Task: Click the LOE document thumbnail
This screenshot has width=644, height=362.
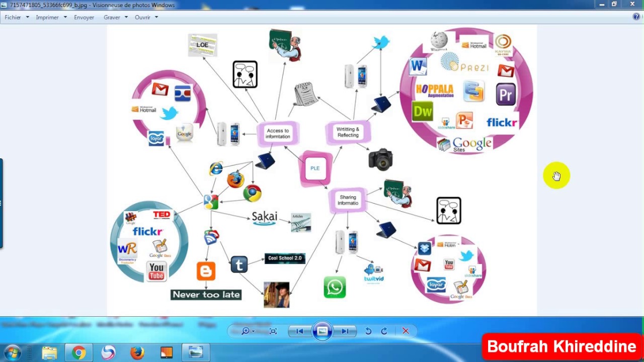Action: pyautogui.click(x=202, y=45)
